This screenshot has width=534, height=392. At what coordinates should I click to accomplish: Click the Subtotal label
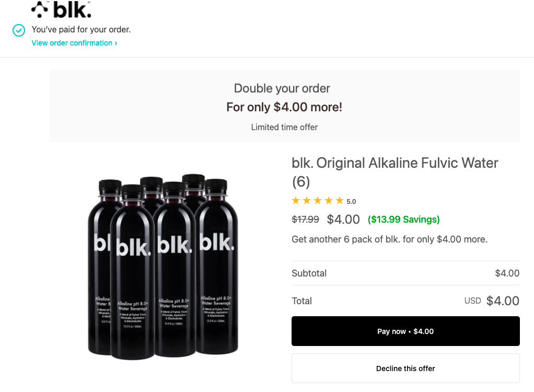(x=309, y=273)
